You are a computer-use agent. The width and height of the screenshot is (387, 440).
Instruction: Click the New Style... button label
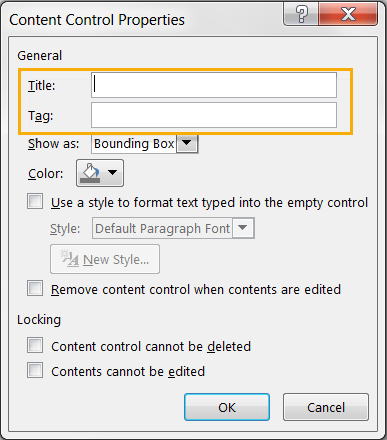[x=116, y=259]
